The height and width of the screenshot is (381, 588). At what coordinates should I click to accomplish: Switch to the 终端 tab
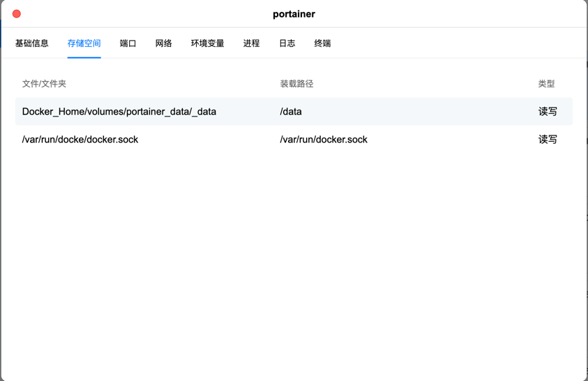point(322,43)
